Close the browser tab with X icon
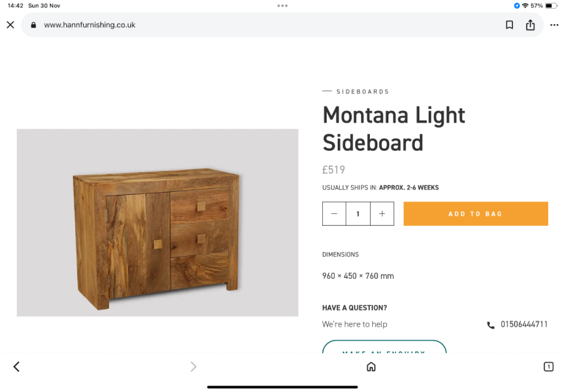Screen dimensions: 565x392 point(10,25)
